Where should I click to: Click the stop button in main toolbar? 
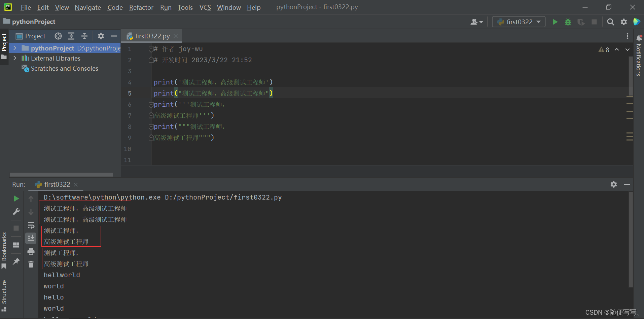pos(594,22)
